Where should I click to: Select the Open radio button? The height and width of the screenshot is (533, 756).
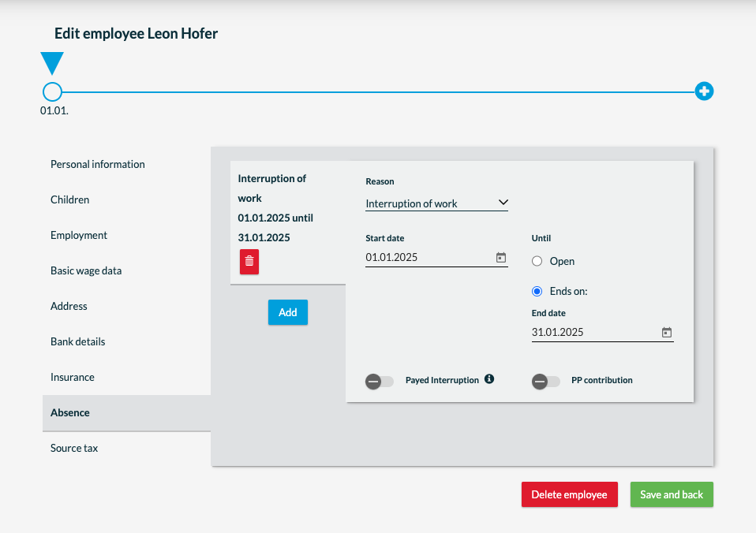click(x=537, y=261)
